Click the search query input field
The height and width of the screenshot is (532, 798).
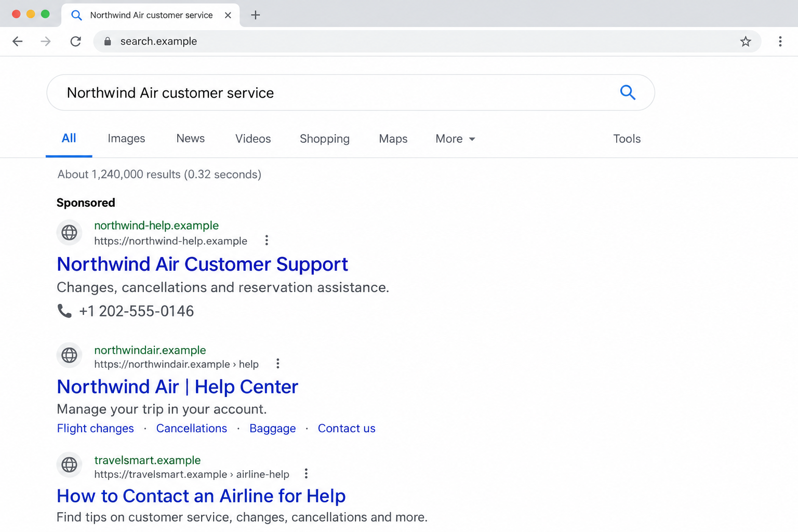tap(351, 92)
